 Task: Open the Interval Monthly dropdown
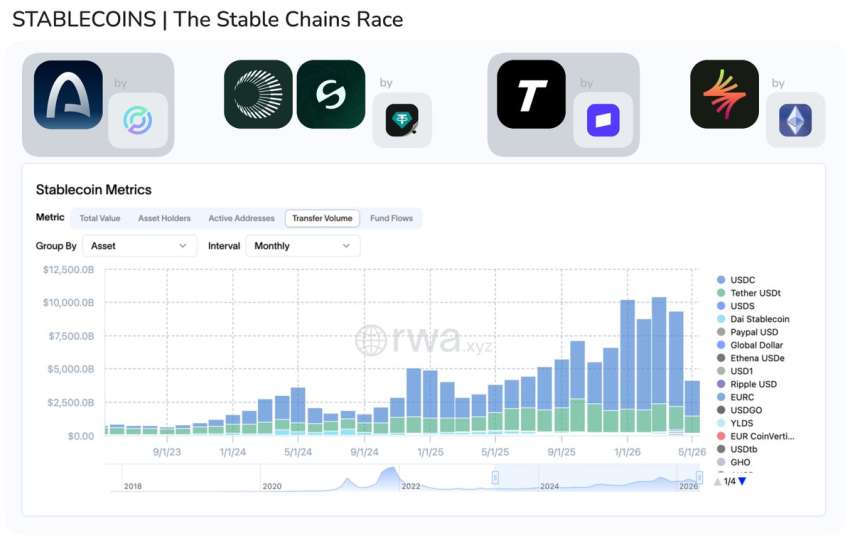click(x=302, y=246)
